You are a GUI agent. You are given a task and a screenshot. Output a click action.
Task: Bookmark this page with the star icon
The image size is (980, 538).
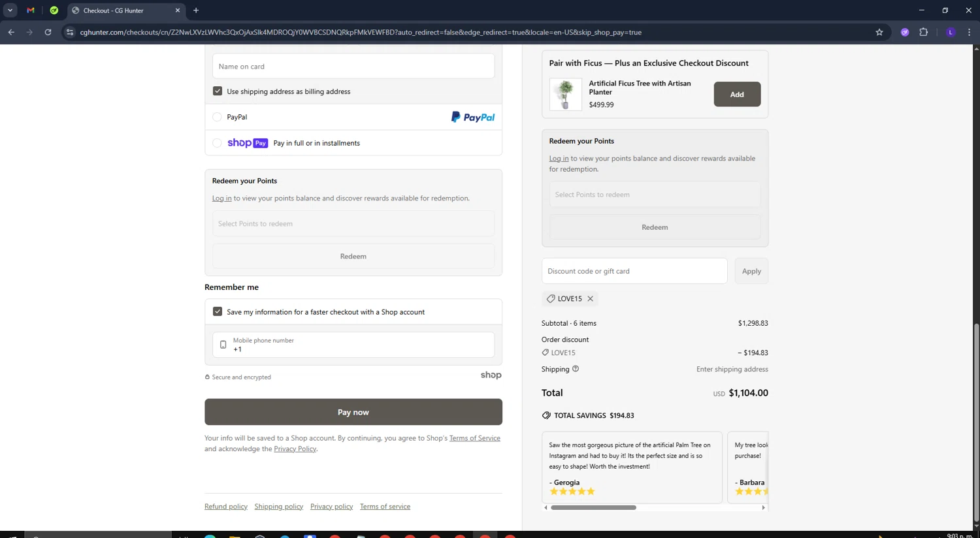[x=879, y=32]
